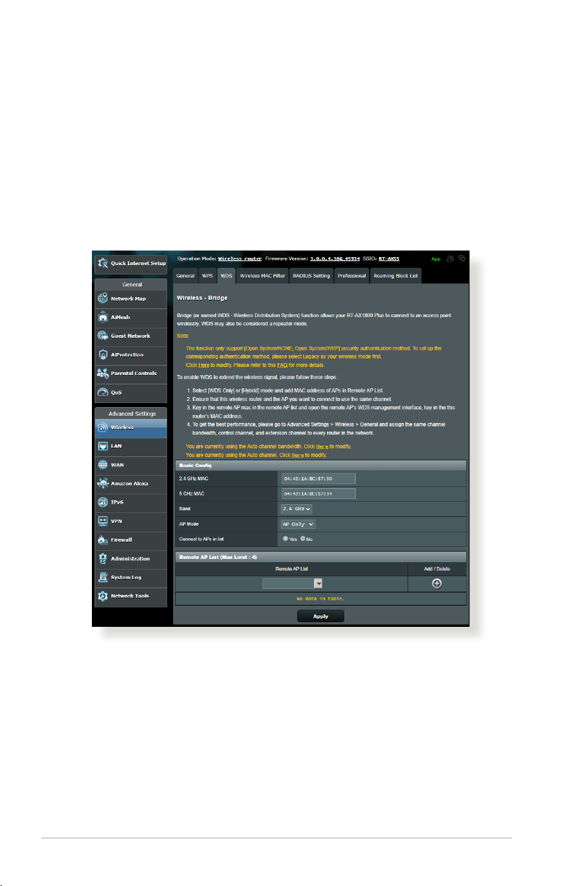Switch to the General tab
This screenshot has width=588, height=886.
(x=186, y=276)
